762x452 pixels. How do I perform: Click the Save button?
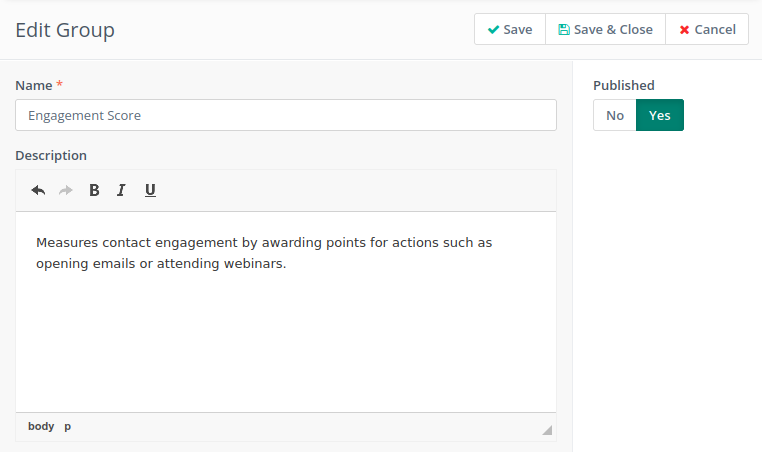coord(510,29)
